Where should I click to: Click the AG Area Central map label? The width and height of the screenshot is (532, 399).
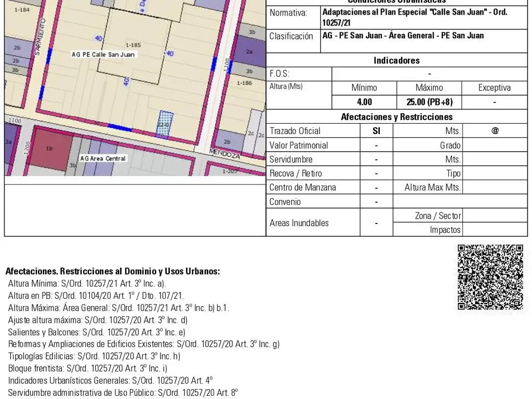coord(103,158)
